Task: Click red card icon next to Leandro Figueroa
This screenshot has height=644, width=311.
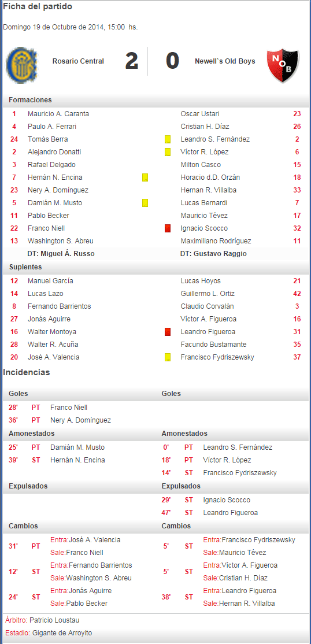Action: 168,332
